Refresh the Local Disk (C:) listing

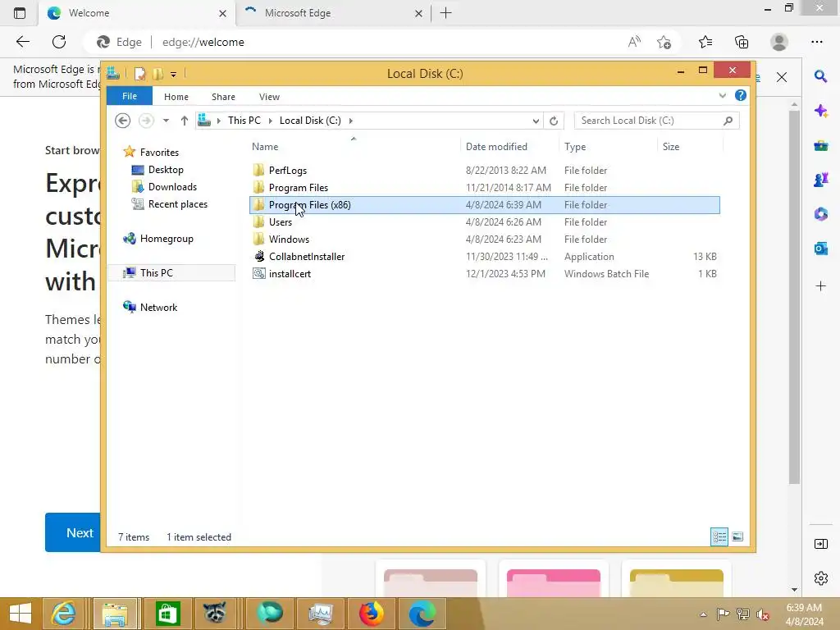554,121
